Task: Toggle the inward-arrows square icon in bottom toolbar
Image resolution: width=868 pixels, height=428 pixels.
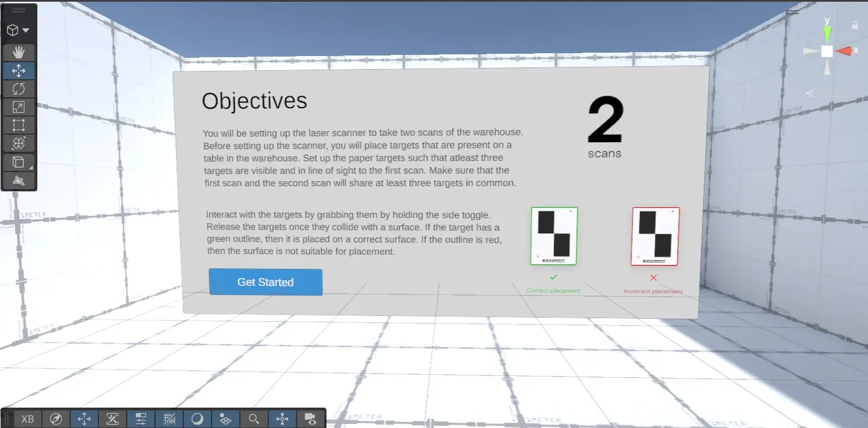Action: 282,419
